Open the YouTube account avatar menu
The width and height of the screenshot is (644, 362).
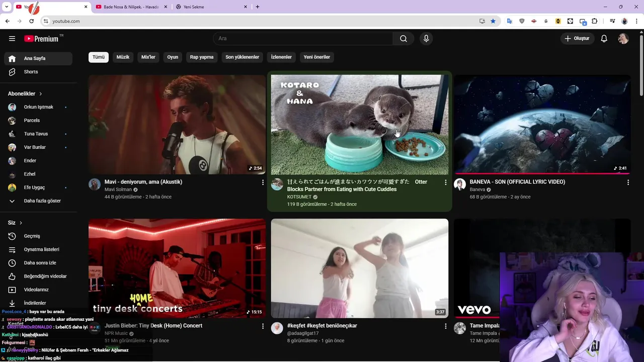pyautogui.click(x=623, y=39)
